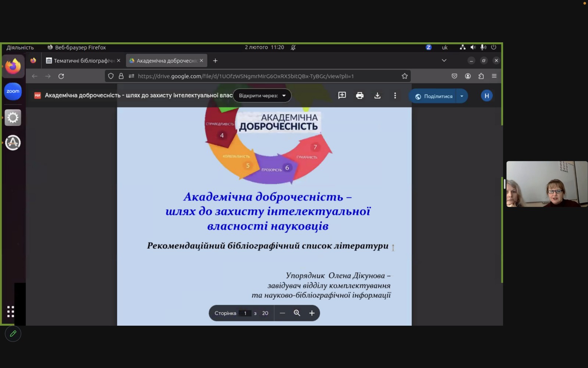Toggle notifications bell in top bar

pyautogui.click(x=293, y=47)
